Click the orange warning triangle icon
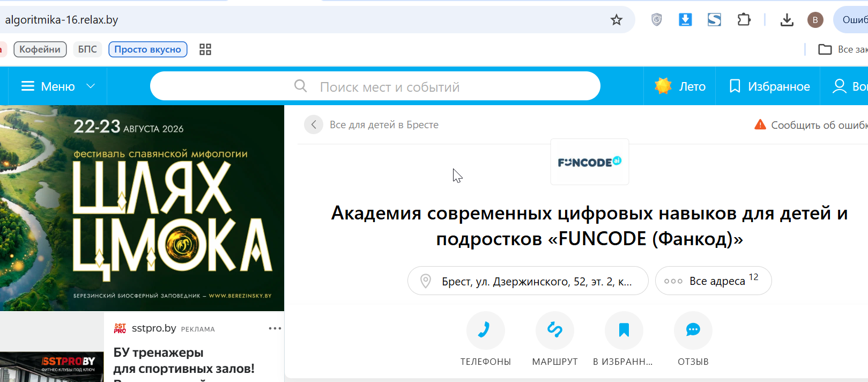Viewport: 868px width, 382px height. (x=760, y=124)
